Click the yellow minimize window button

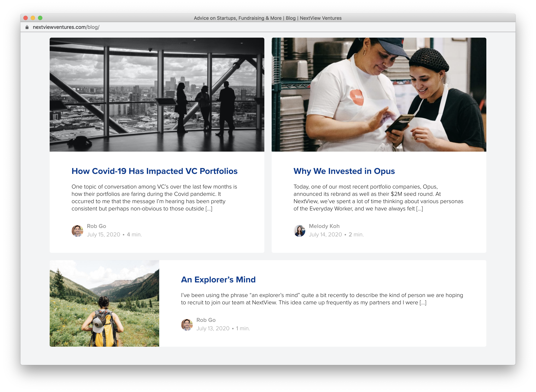[x=33, y=18]
